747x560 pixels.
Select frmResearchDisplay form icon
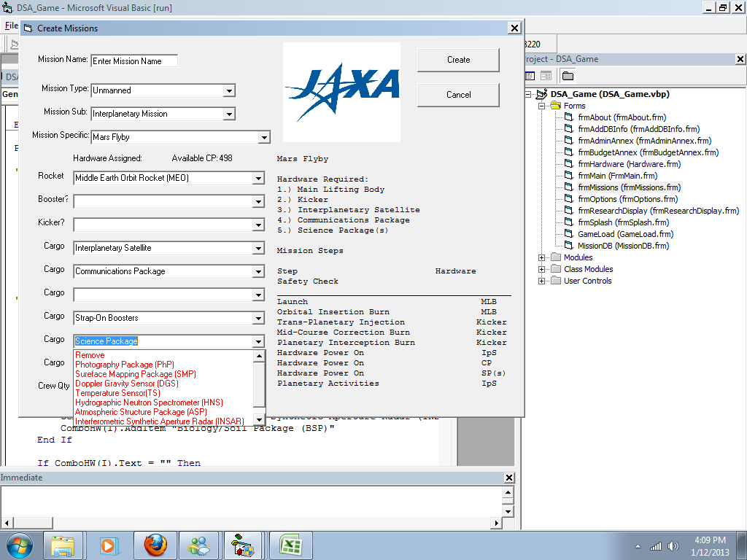(569, 211)
